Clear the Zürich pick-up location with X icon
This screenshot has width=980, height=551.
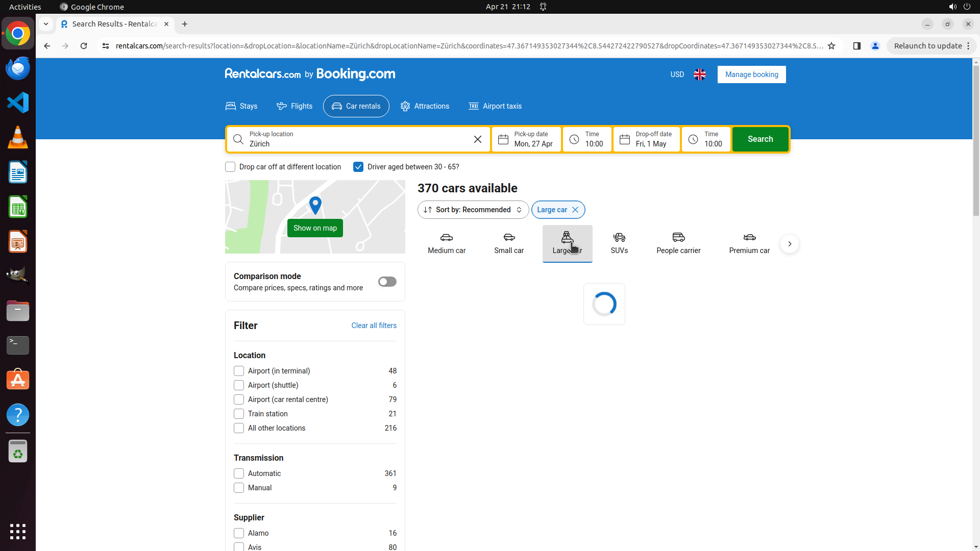(x=477, y=139)
